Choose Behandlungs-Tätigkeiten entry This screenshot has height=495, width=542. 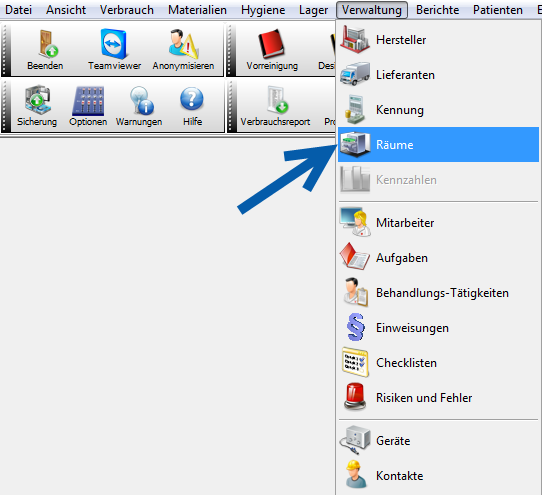tap(438, 293)
